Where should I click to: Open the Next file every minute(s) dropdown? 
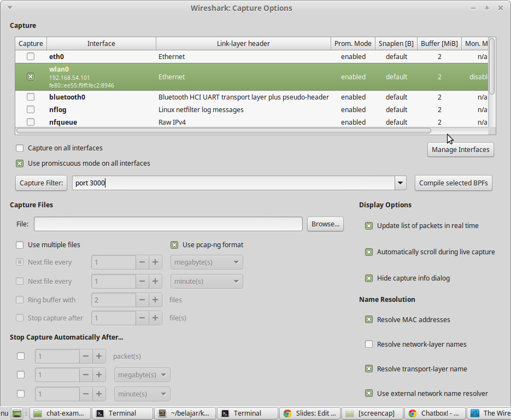(x=207, y=282)
